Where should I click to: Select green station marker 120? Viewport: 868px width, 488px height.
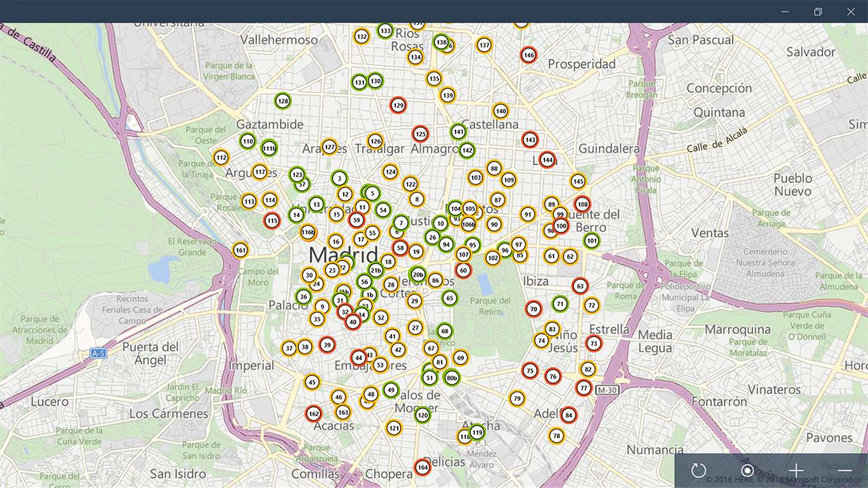(423, 414)
